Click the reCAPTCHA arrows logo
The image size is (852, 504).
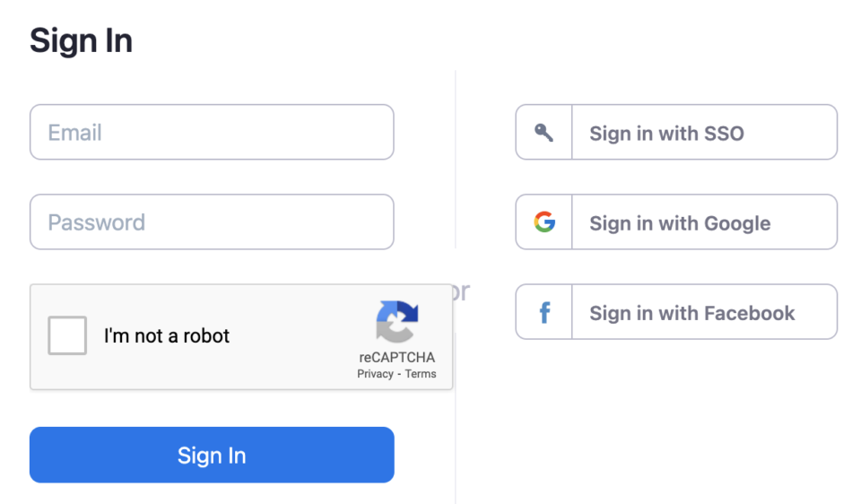(x=397, y=322)
